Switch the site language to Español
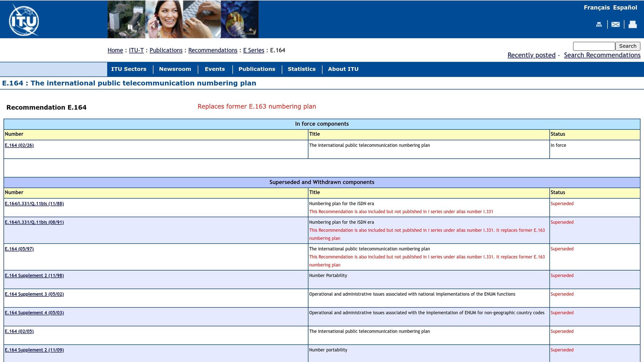 coord(625,8)
